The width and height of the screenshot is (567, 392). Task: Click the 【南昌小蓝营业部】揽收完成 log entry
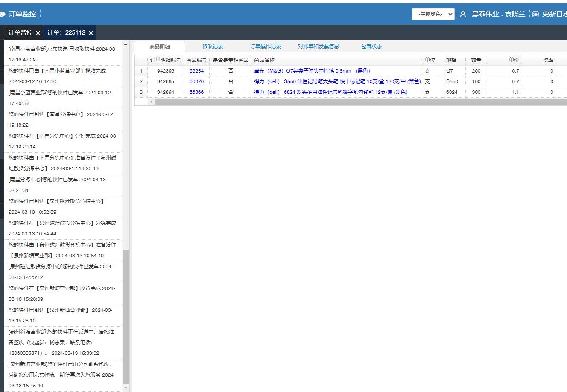(x=63, y=76)
